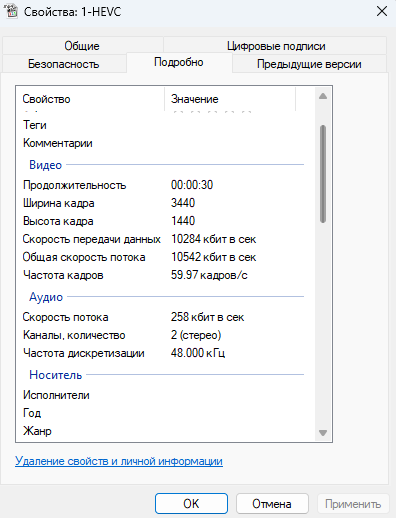The image size is (396, 518).
Task: Click the 1440 frame height value
Action: point(183,221)
